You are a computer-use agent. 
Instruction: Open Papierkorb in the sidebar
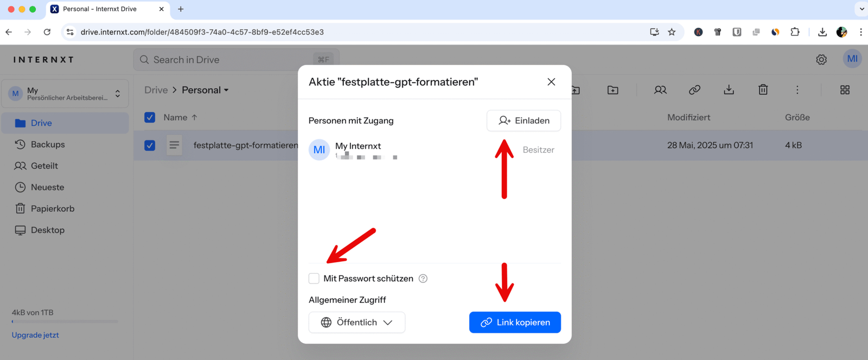click(x=65, y=209)
